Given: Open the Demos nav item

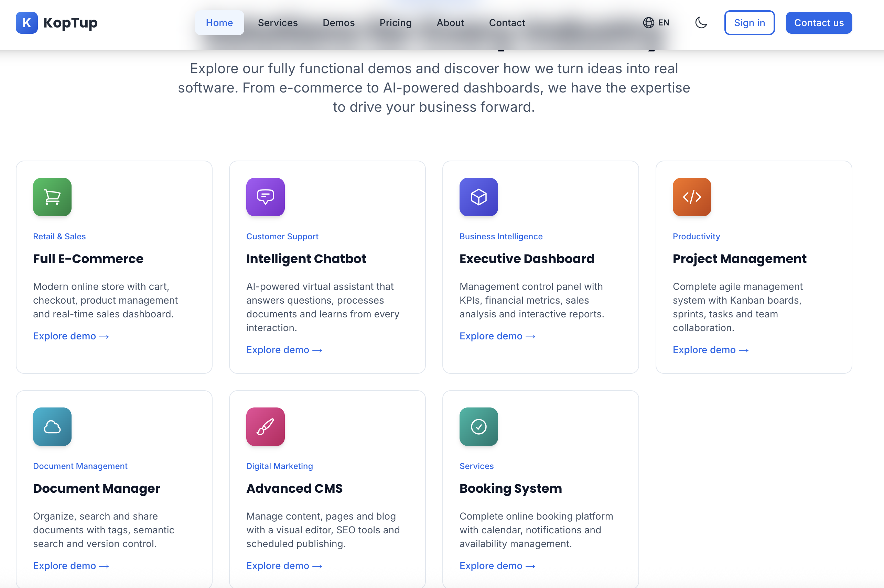Looking at the screenshot, I should pos(338,23).
